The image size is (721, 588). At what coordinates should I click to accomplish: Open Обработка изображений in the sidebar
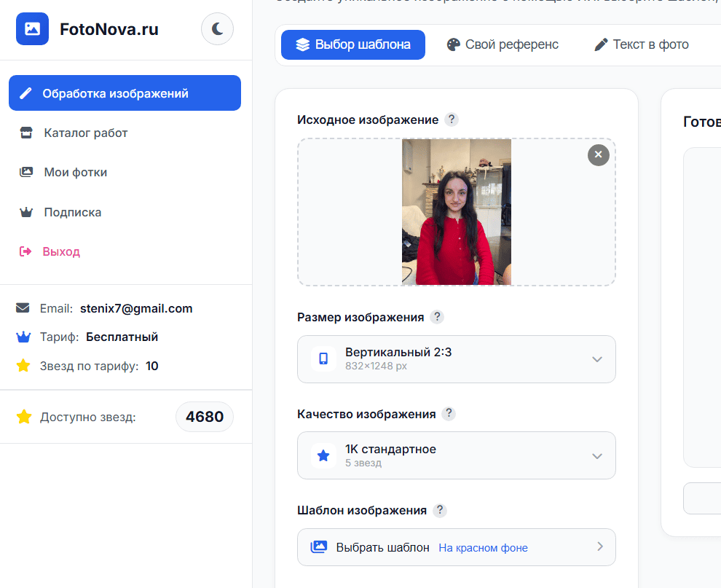click(x=125, y=93)
